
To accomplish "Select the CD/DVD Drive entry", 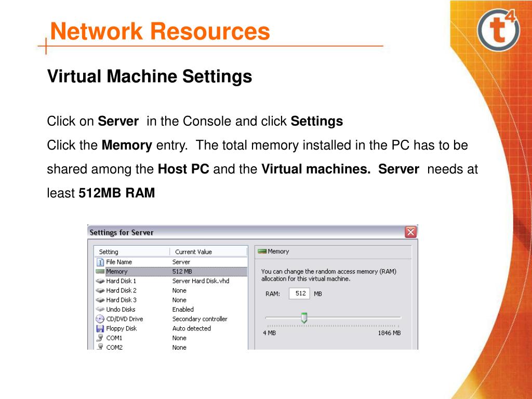I will point(171,319).
